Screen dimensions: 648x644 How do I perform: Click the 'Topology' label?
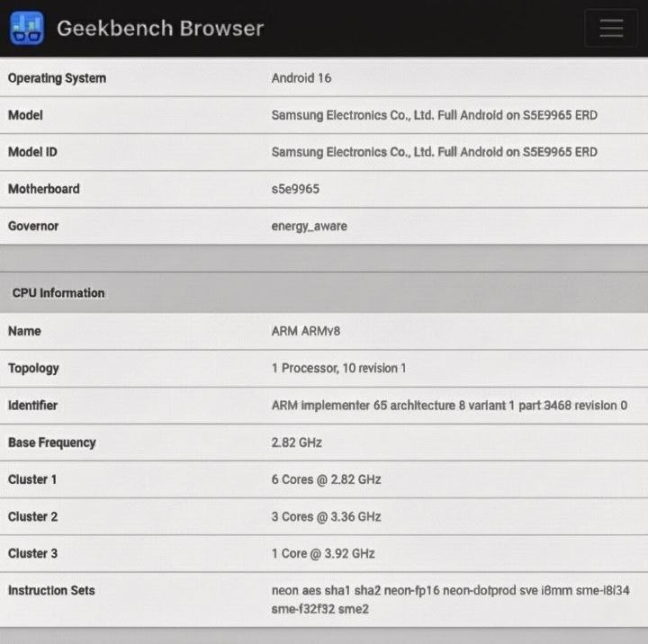(x=33, y=369)
